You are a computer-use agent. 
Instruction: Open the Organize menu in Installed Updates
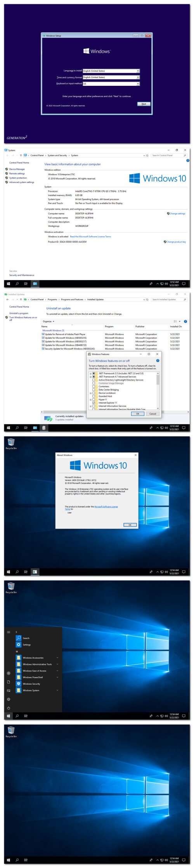(48, 321)
